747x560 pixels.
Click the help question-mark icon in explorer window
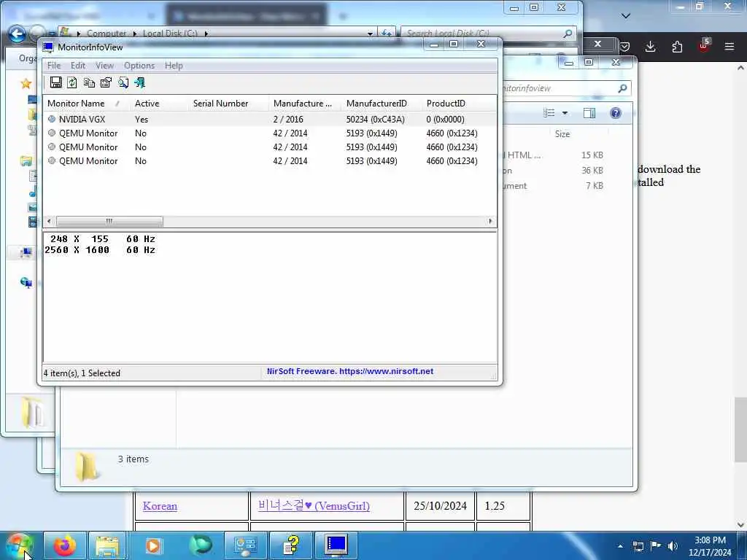(615, 113)
